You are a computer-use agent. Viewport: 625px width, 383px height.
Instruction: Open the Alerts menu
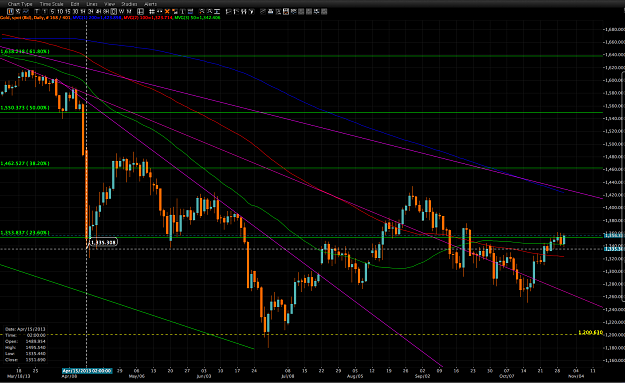150,4
